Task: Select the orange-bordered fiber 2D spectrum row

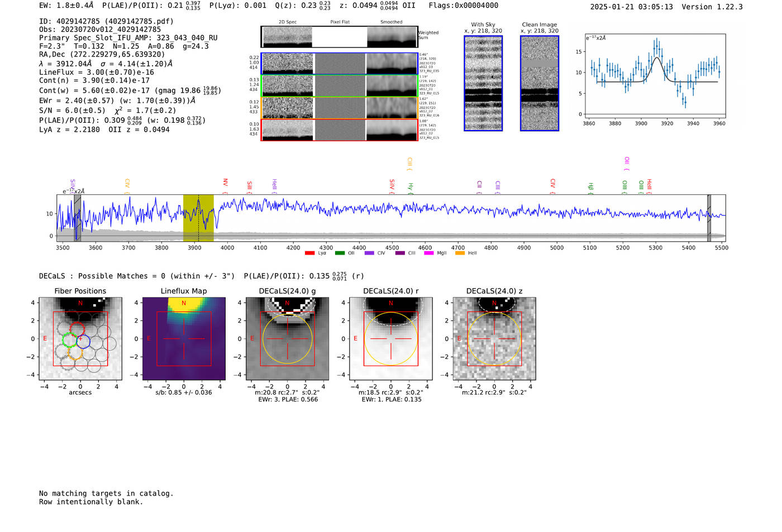Action: [339, 108]
